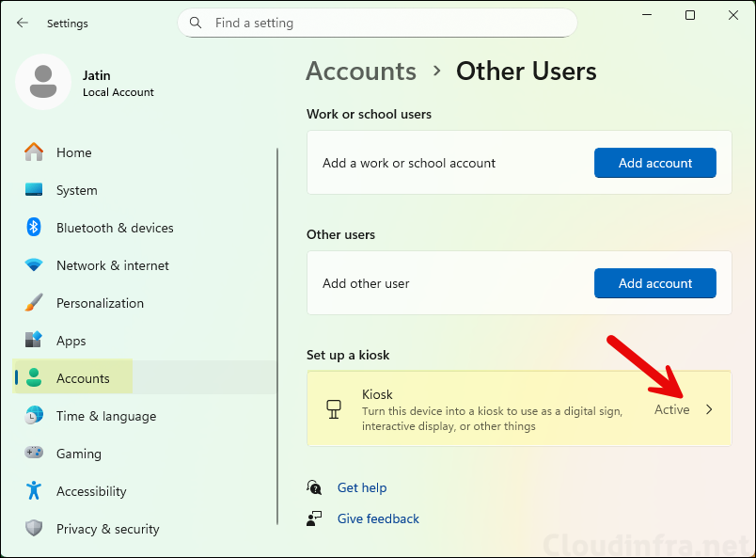Open Home from the sidebar
Viewport: 756px width, 558px height.
[x=72, y=152]
